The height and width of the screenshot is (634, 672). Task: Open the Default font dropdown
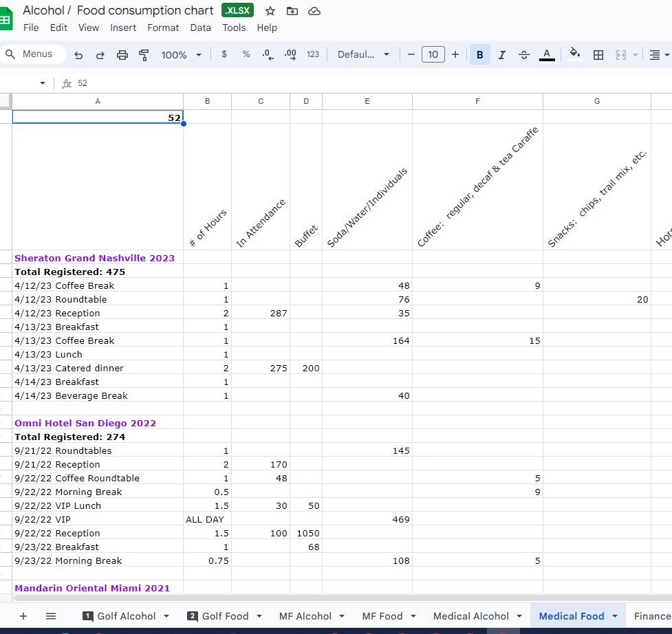tap(363, 54)
